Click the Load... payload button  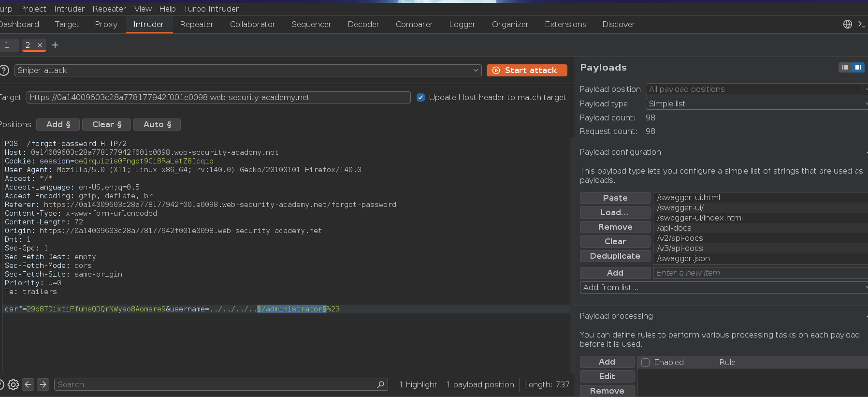pyautogui.click(x=615, y=212)
